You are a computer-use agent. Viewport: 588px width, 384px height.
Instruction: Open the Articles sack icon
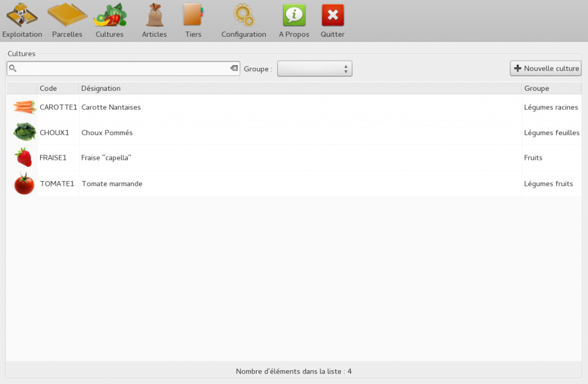[x=154, y=15]
